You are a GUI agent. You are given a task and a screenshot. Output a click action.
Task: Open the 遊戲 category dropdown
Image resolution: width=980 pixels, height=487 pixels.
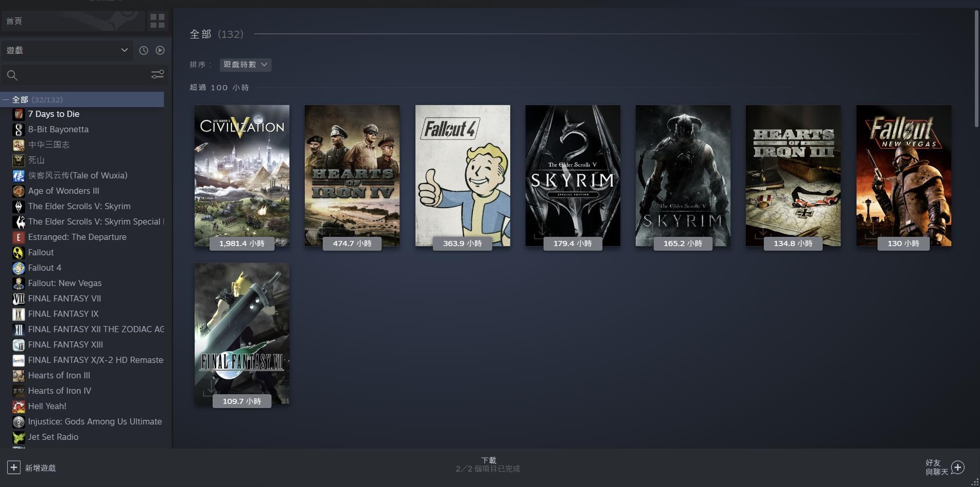click(x=67, y=50)
